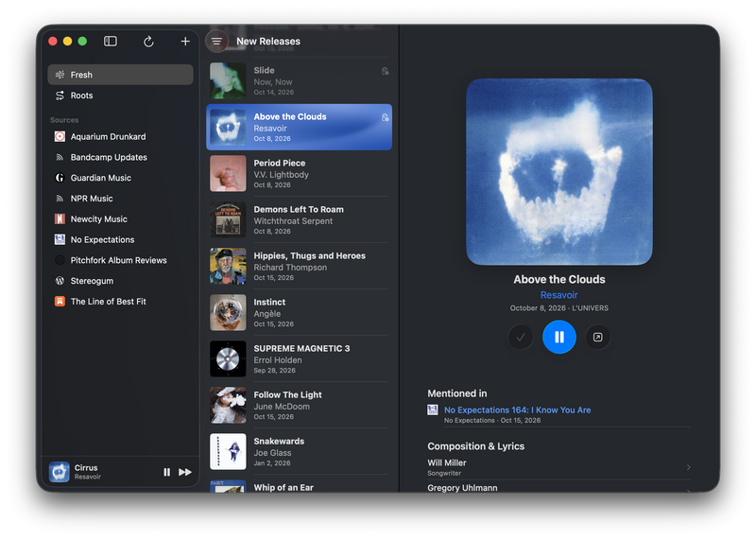This screenshot has width=756, height=540.
Task: Open No Expectations source
Action: [x=121, y=240]
